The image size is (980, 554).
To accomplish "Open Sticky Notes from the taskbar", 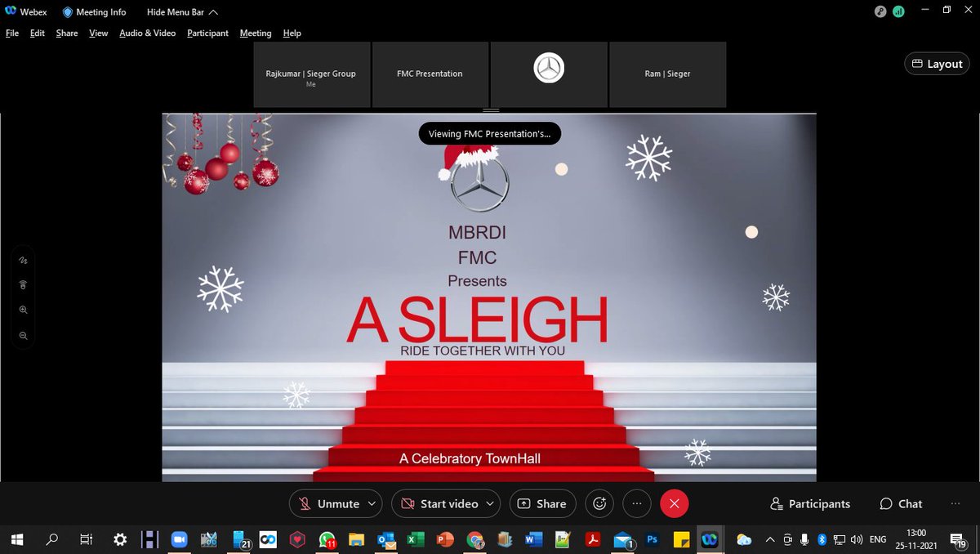I will [681, 539].
